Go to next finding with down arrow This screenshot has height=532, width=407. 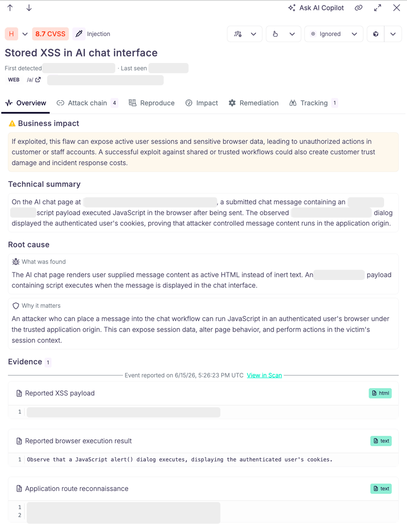(29, 8)
